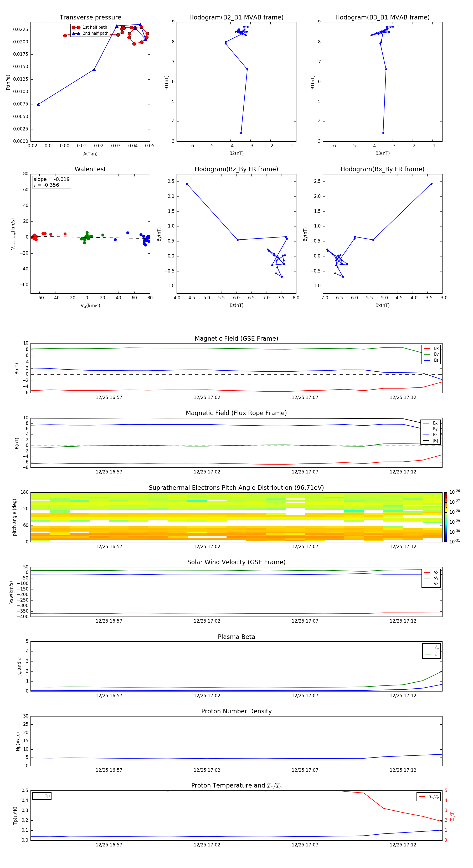
Task: Click the "Transverse pressure" plot title
Action: [x=90, y=18]
